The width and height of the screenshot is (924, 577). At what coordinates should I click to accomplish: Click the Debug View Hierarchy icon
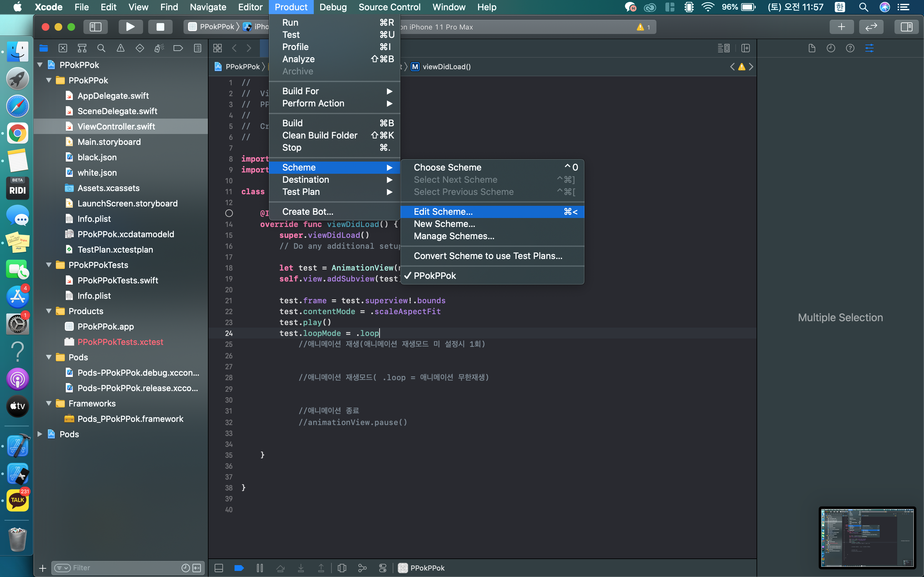pos(342,568)
